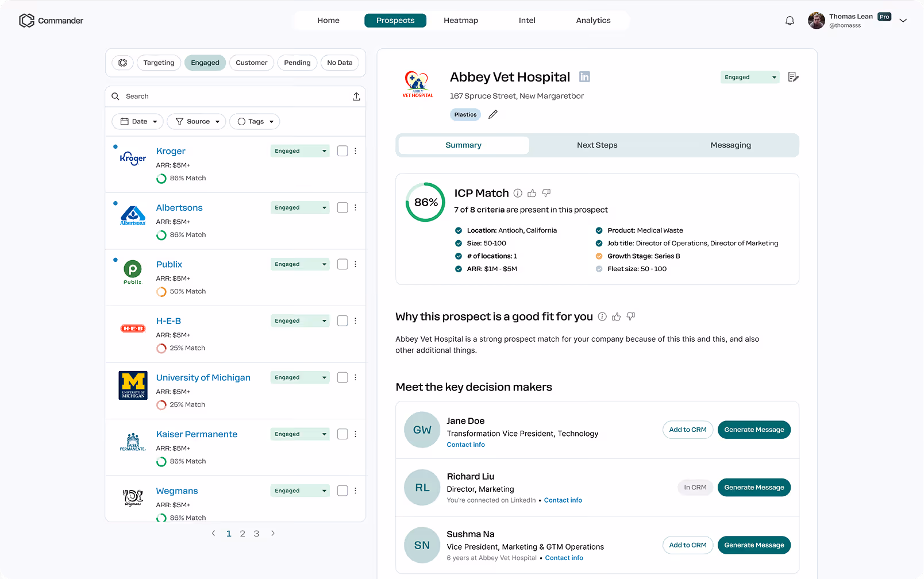The height and width of the screenshot is (579, 924).
Task: Generate message for Richard Liu
Action: 754,487
